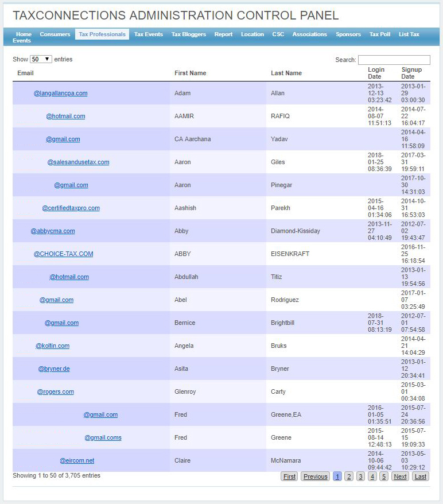Go to the Previous page button

point(316,476)
